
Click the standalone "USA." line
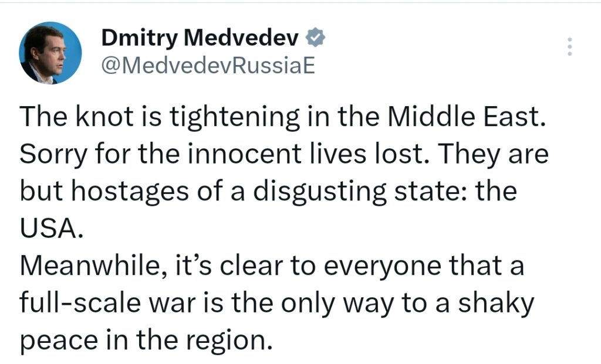coord(48,228)
